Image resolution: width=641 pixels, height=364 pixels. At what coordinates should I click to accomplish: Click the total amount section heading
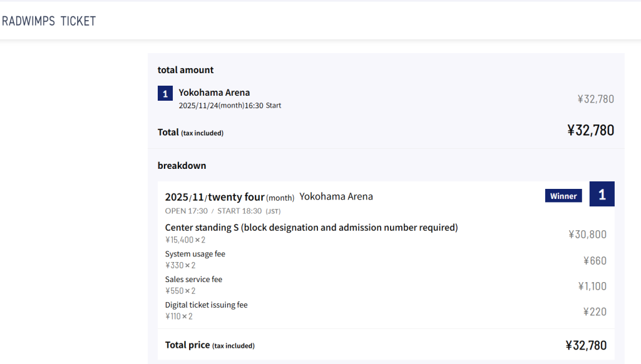click(x=185, y=70)
